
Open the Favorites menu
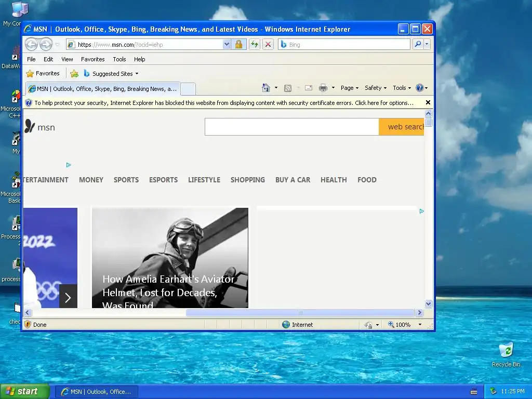coord(92,59)
